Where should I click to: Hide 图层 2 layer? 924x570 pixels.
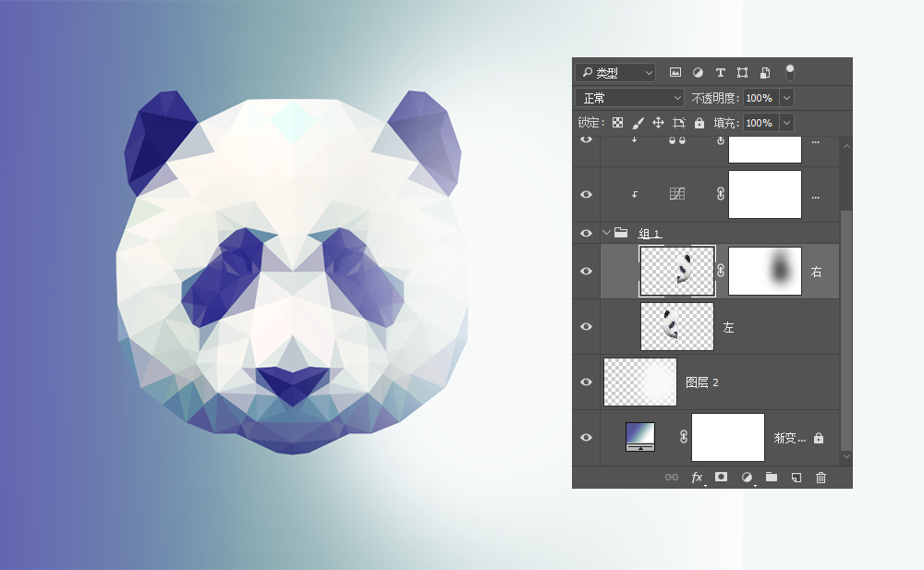587,382
